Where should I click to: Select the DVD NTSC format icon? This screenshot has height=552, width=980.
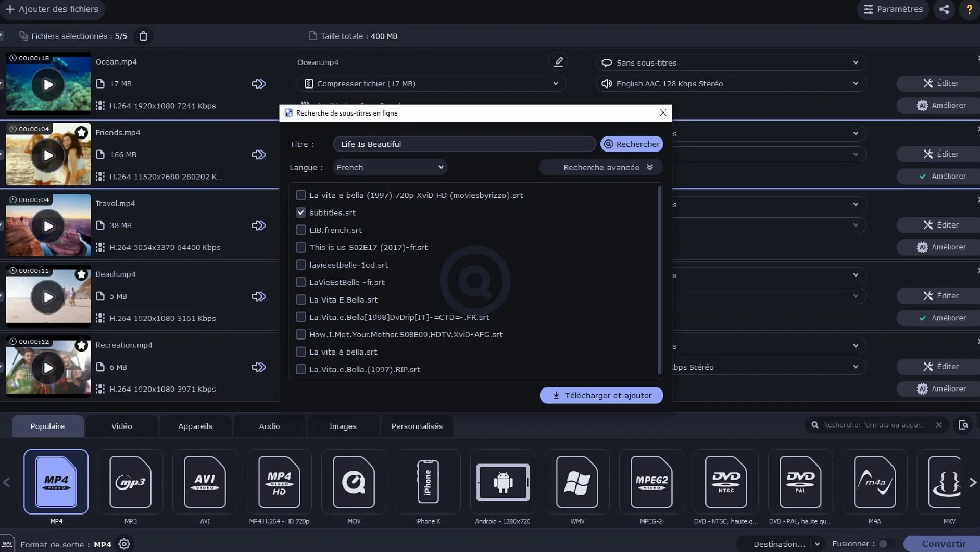[726, 482]
